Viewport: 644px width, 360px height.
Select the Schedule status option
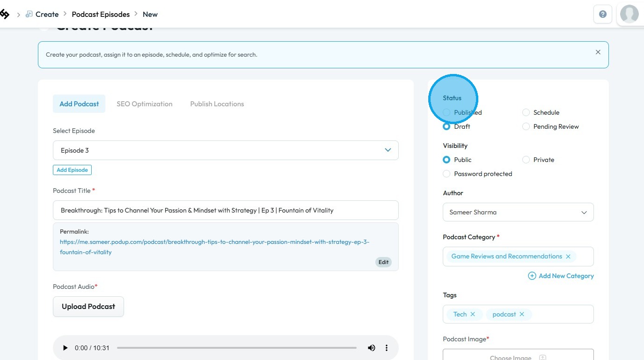(x=526, y=112)
